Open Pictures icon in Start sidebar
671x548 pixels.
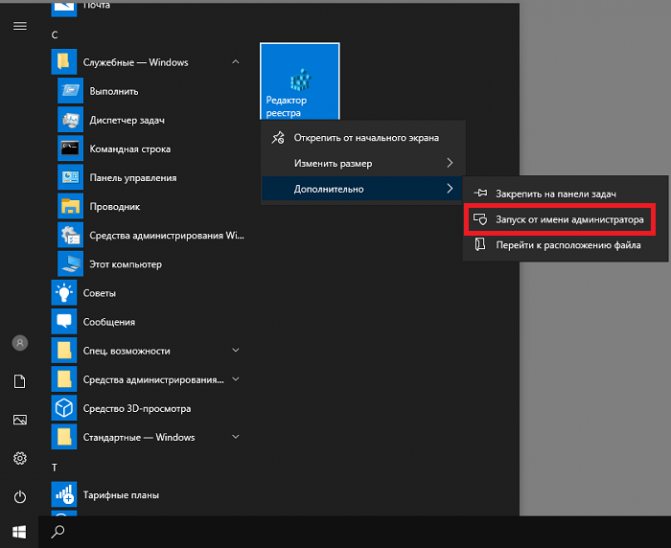click(20, 420)
